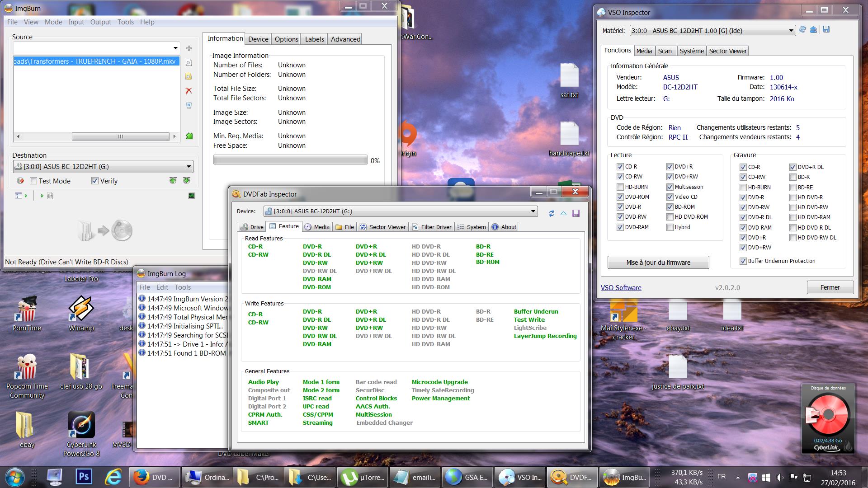
Task: Open the VSO Software link
Action: 621,288
